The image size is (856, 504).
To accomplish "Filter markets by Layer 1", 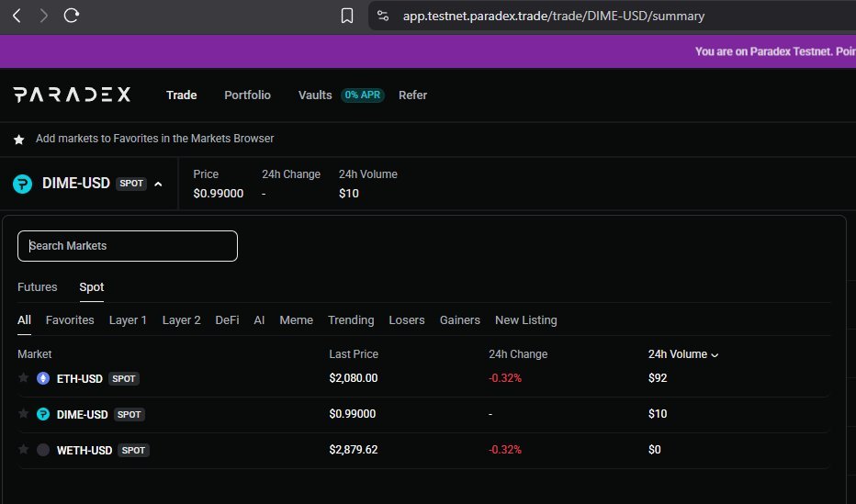I will coord(128,320).
